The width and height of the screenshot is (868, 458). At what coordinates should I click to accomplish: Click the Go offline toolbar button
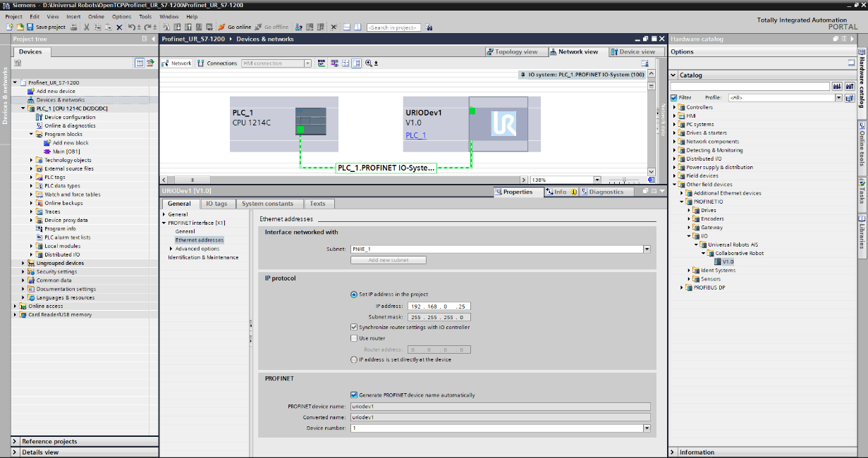[271, 27]
